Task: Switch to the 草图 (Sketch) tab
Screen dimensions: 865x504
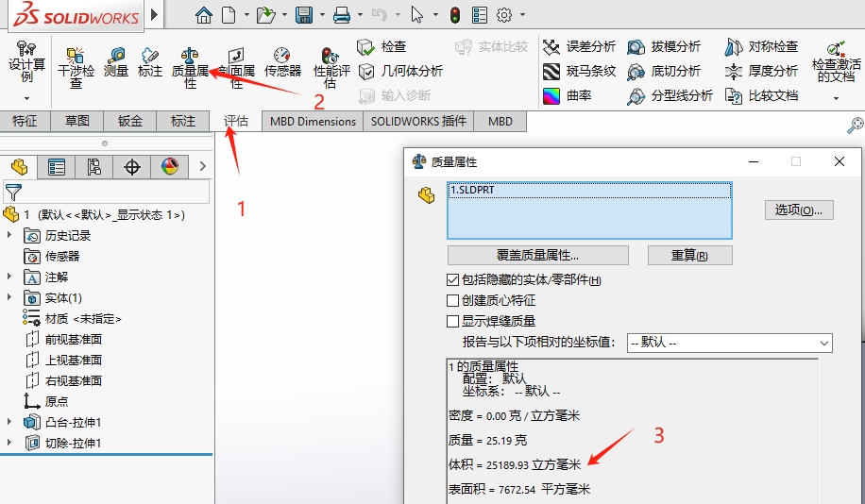Action: (x=77, y=121)
